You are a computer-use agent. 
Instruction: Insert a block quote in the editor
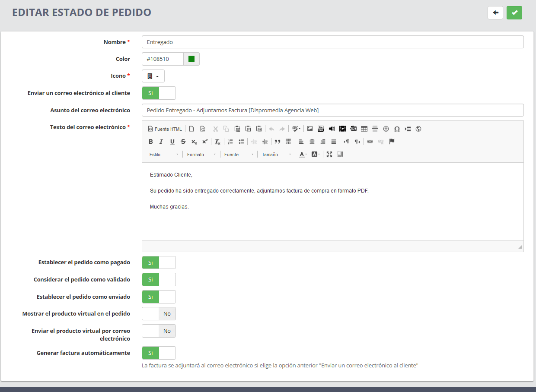278,142
